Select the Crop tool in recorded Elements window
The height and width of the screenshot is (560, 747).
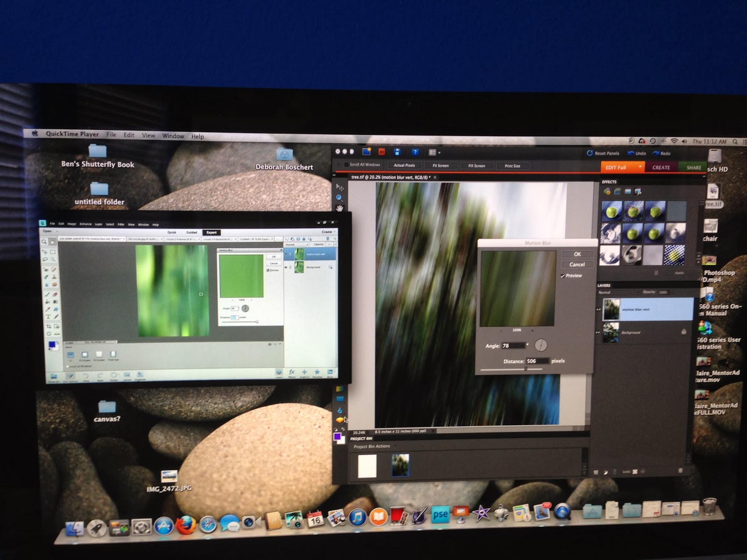coord(48,326)
